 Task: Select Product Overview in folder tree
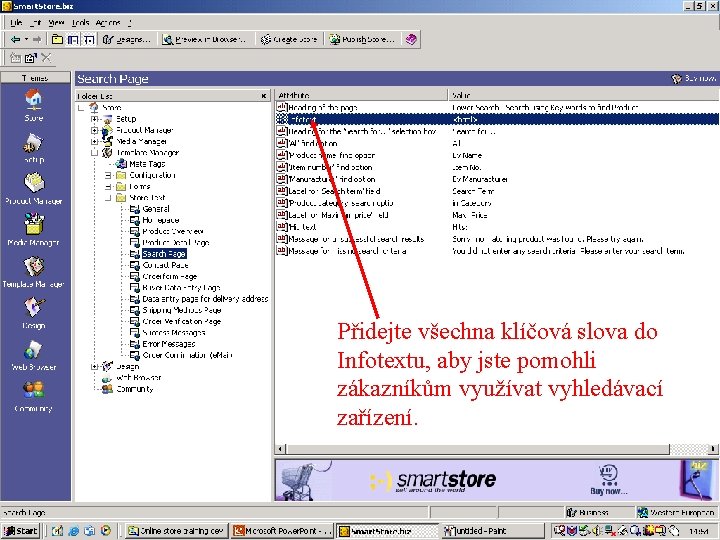pos(173,231)
